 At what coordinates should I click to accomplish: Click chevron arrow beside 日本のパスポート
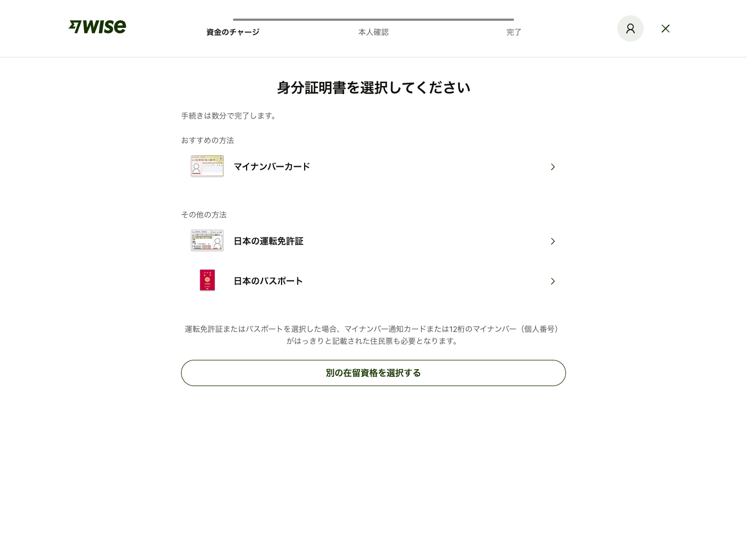pyautogui.click(x=552, y=281)
